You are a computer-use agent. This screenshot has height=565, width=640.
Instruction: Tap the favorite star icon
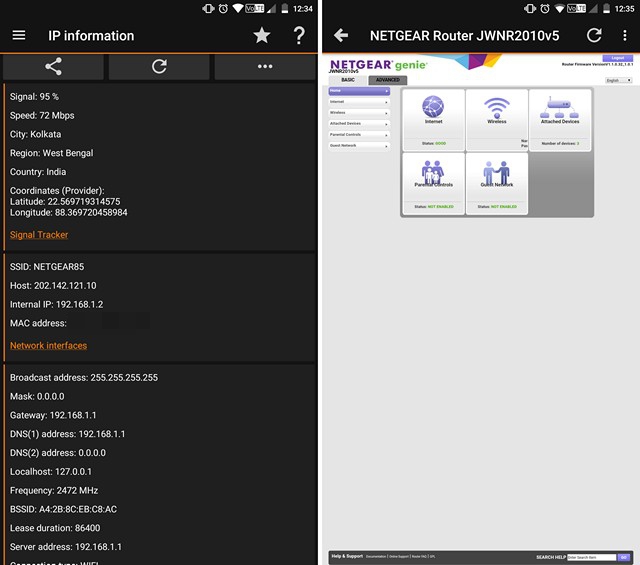tap(262, 36)
